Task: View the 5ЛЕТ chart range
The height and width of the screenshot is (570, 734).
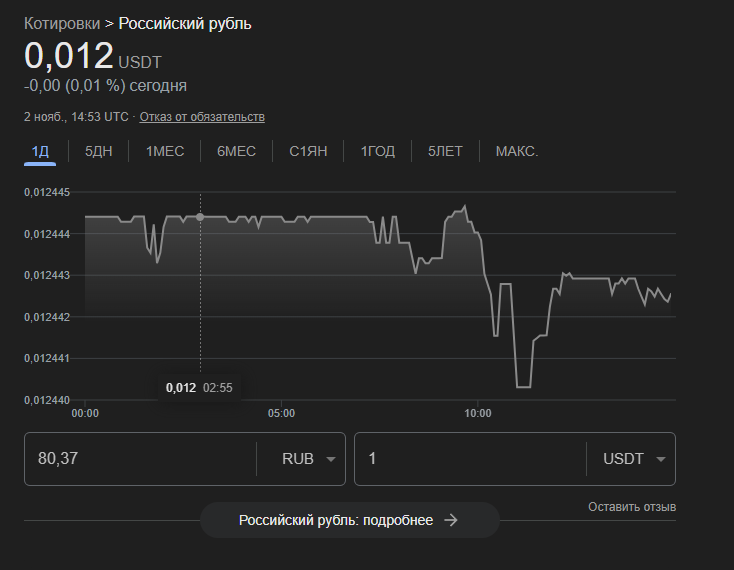Action: coord(445,152)
